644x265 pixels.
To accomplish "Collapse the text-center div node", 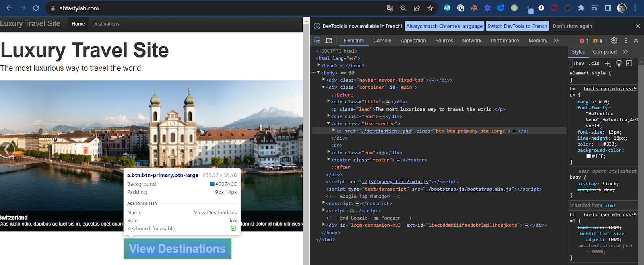I will tap(329, 123).
